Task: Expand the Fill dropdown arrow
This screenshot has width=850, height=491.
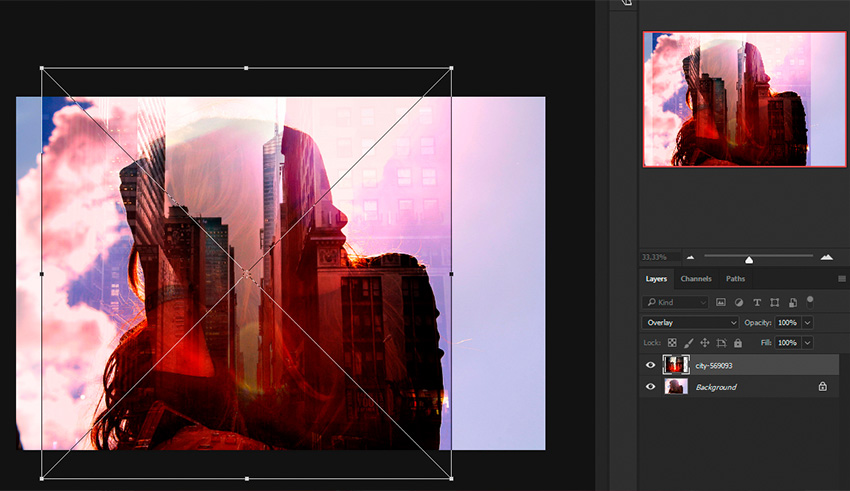Action: [808, 343]
